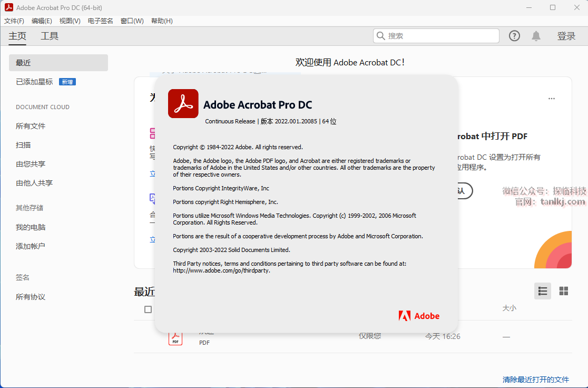Open 由您共享 in the sidebar

click(31, 164)
